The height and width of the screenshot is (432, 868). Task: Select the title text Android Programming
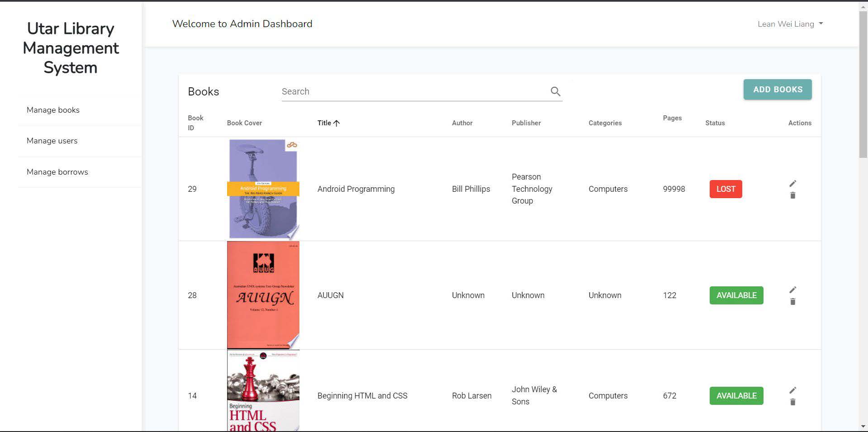pos(356,189)
